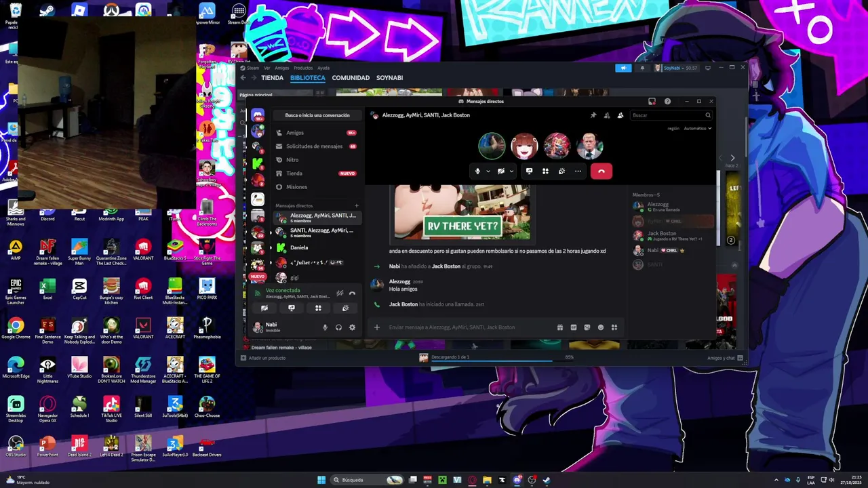Open Windows Start button on taskbar
The image size is (868, 488).
pos(321,480)
